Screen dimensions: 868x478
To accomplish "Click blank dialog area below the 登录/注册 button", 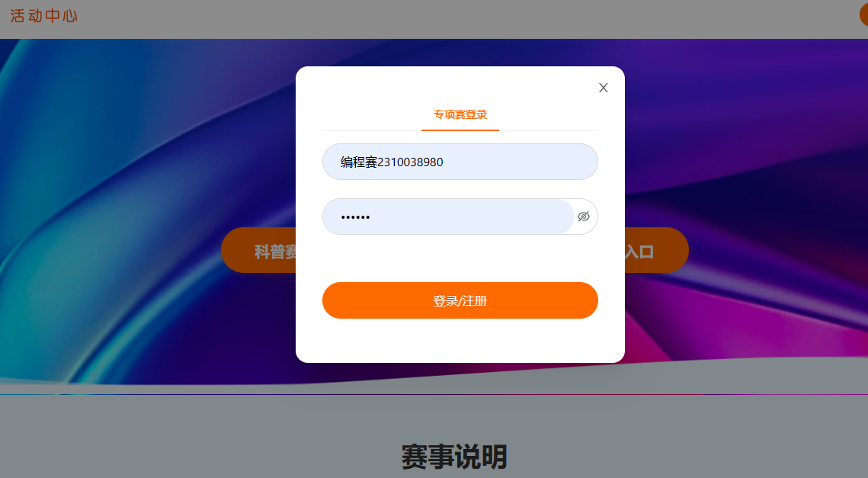I will point(460,341).
